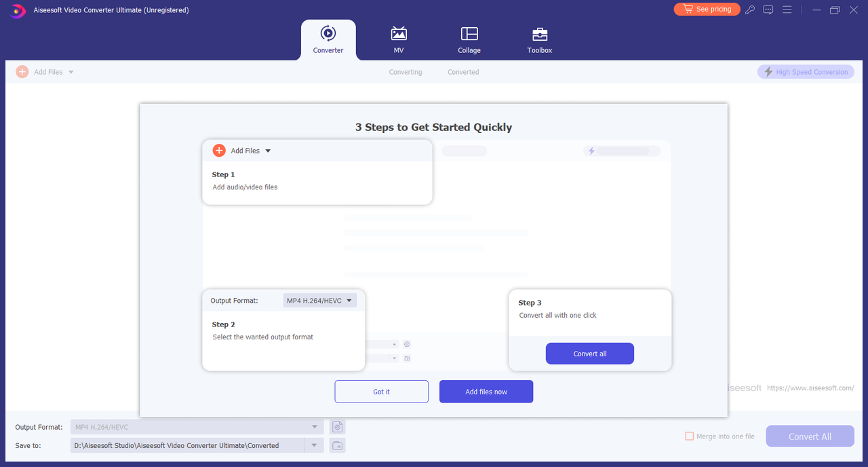Open the Toolbox tab
Image resolution: width=868 pixels, height=467 pixels.
(540, 40)
